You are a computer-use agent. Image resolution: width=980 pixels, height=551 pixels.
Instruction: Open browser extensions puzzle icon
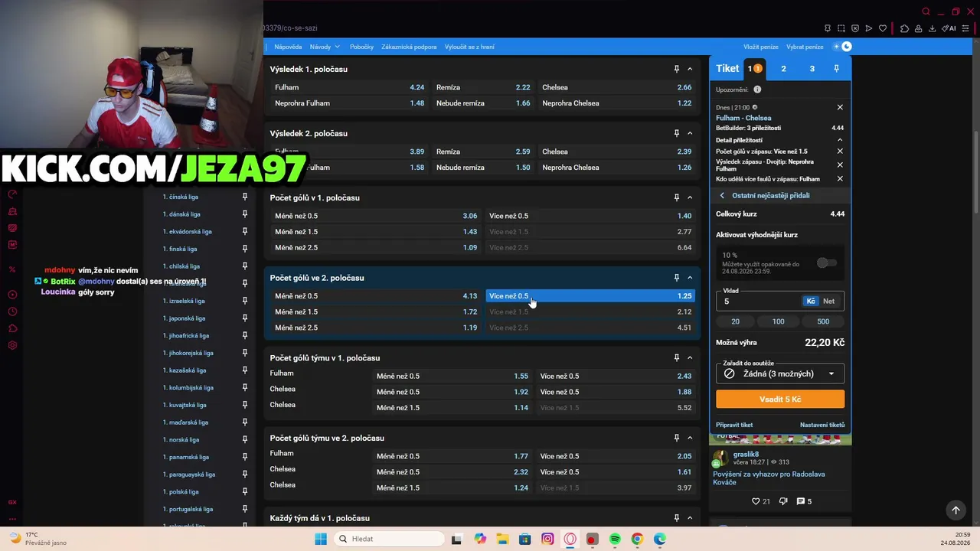(x=904, y=28)
